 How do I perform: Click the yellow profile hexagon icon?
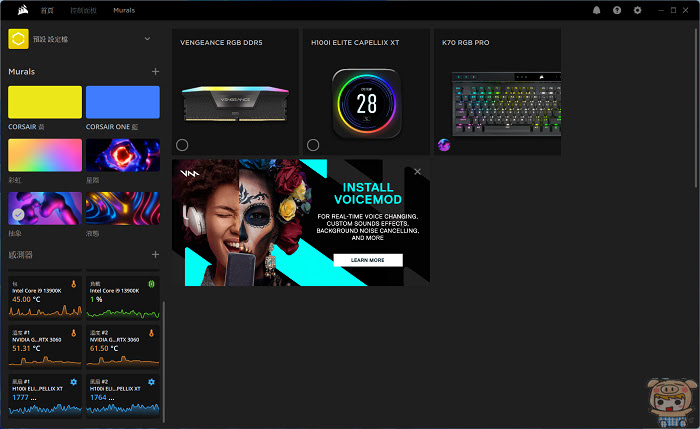(x=18, y=39)
